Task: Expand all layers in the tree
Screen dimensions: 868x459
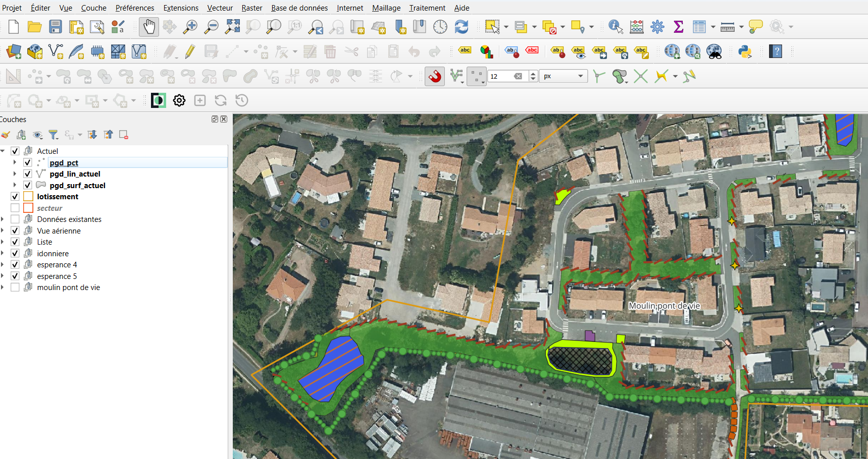Action: click(92, 135)
